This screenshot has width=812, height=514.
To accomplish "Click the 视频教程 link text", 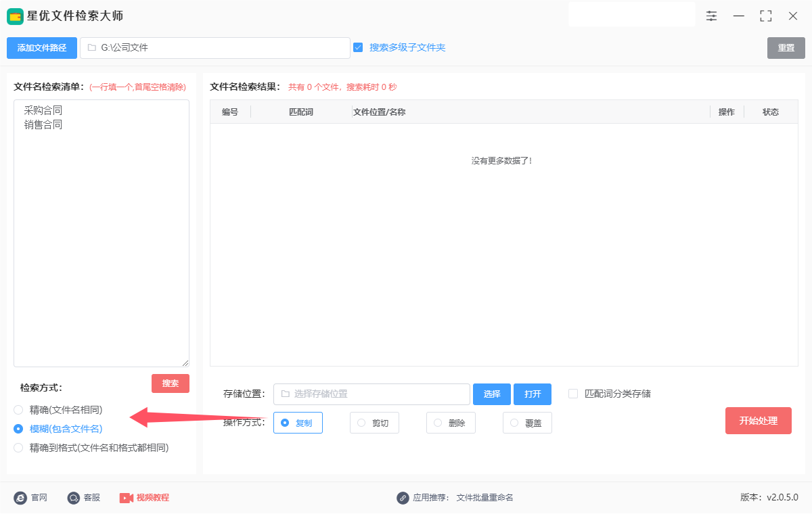I will [x=153, y=498].
